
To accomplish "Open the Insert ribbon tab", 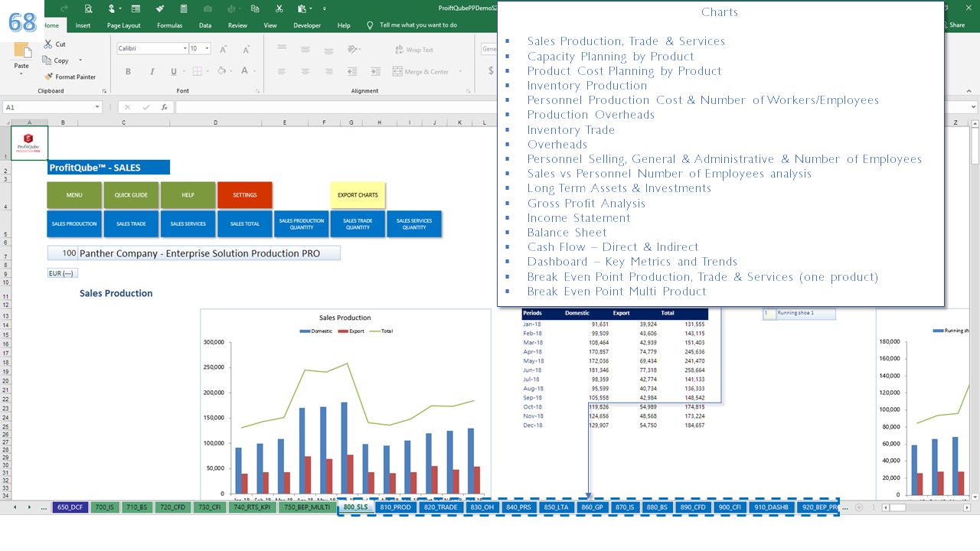I will tap(83, 25).
